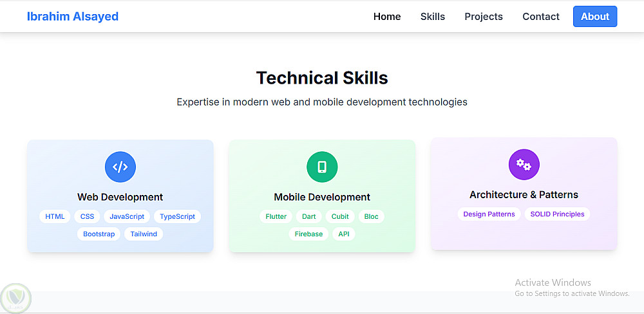Click the blue code brackets icon

[120, 167]
